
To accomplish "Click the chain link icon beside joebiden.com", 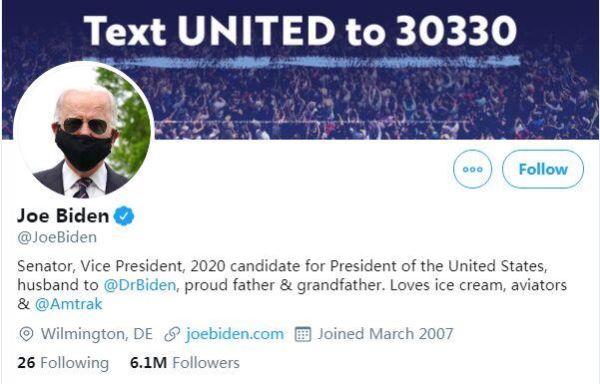I will (172, 334).
